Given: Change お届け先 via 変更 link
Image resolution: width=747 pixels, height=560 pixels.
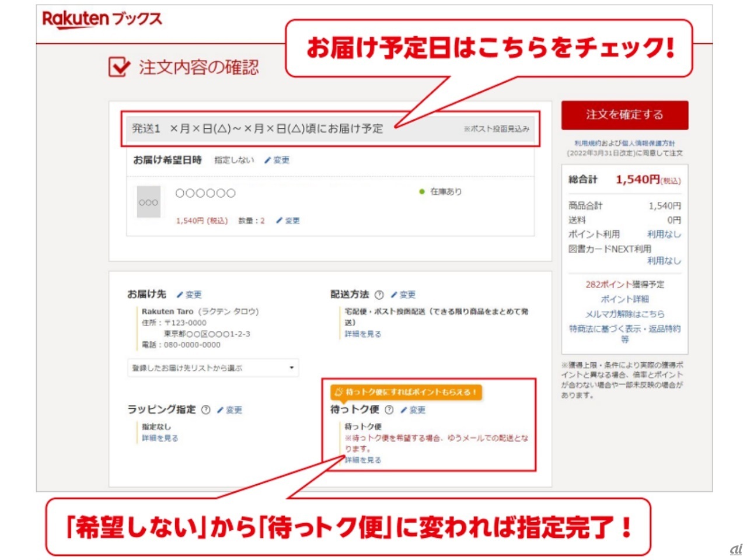Looking at the screenshot, I should coord(194,295).
